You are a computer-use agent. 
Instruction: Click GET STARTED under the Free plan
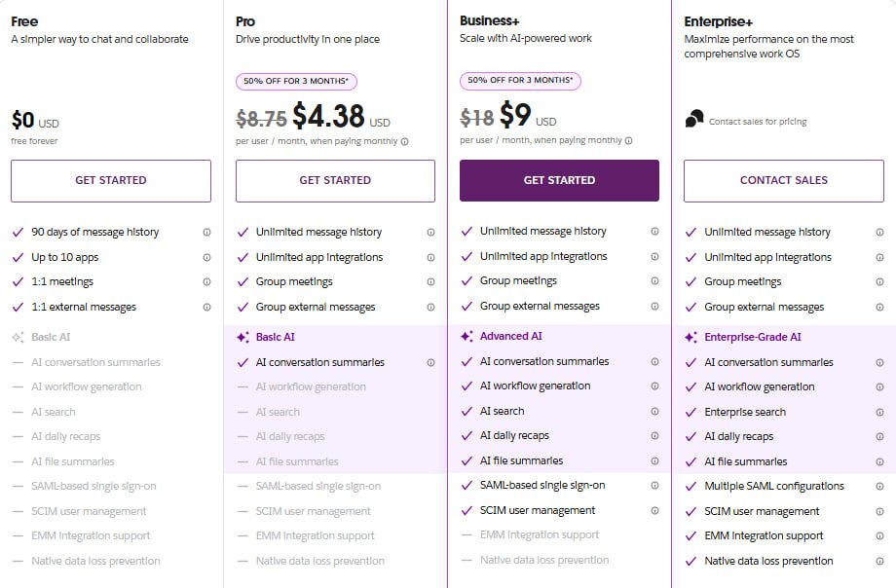tap(111, 181)
